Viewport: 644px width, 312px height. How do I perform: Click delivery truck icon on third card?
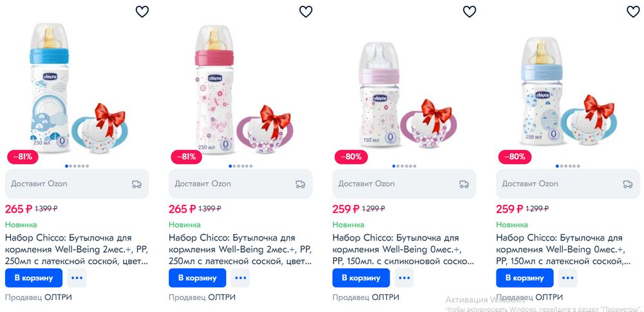coord(464,184)
